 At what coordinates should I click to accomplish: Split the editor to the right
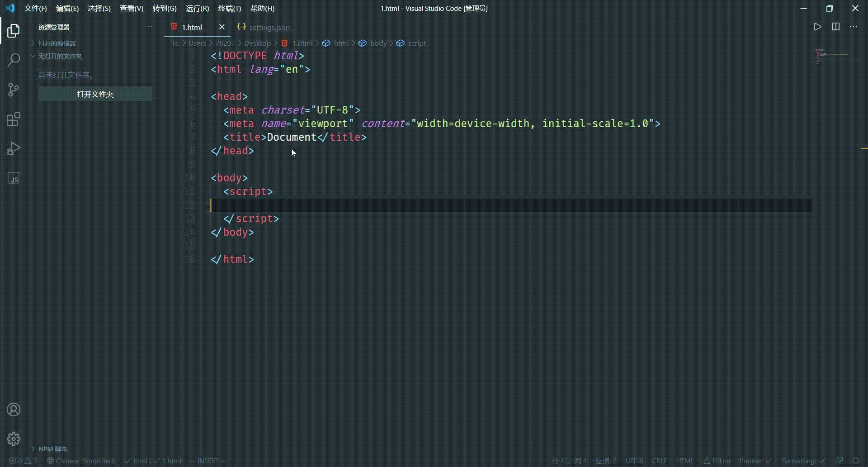835,27
